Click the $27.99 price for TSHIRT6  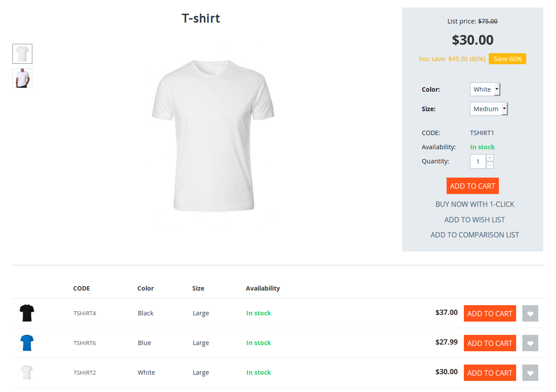coord(447,342)
